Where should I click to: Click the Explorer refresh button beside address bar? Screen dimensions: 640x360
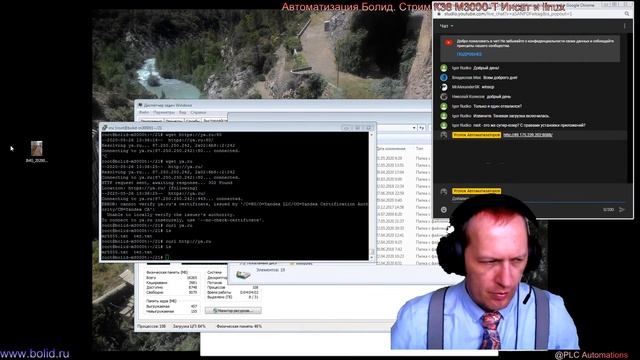tap(422, 128)
